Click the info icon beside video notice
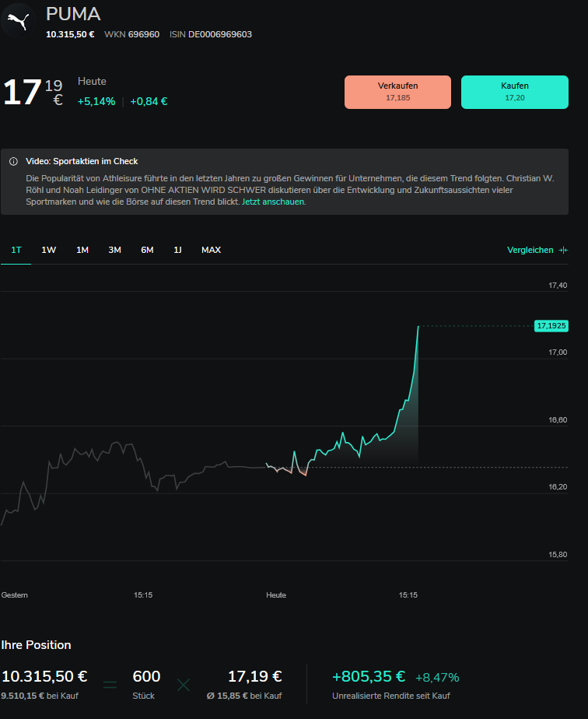This screenshot has width=588, height=719. 14,162
